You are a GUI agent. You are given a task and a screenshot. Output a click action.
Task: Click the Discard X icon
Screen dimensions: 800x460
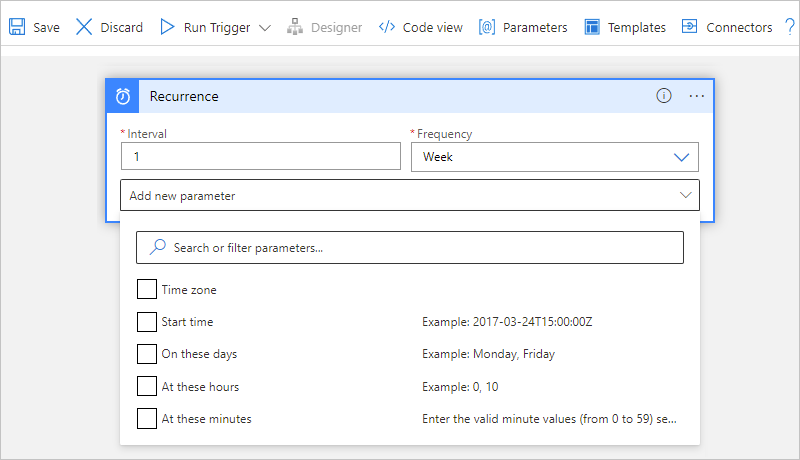click(x=84, y=27)
